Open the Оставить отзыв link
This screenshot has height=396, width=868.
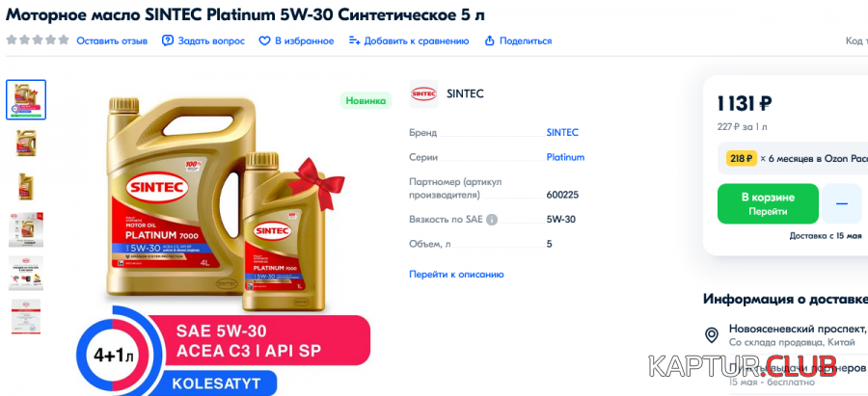tap(112, 40)
